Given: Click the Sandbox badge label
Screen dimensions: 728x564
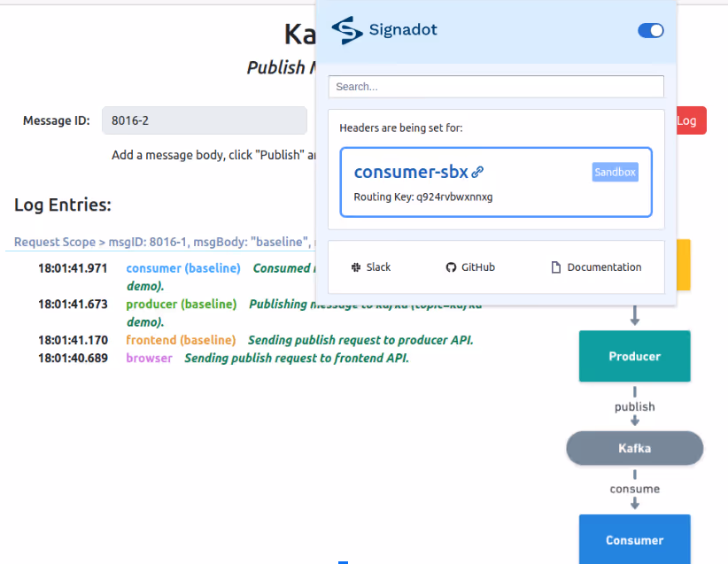Looking at the screenshot, I should coord(615,173).
